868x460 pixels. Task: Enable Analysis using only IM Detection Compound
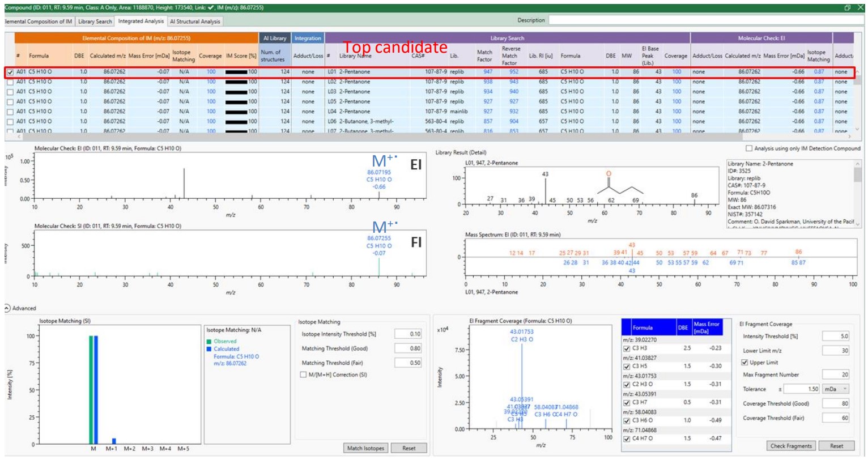pyautogui.click(x=749, y=148)
